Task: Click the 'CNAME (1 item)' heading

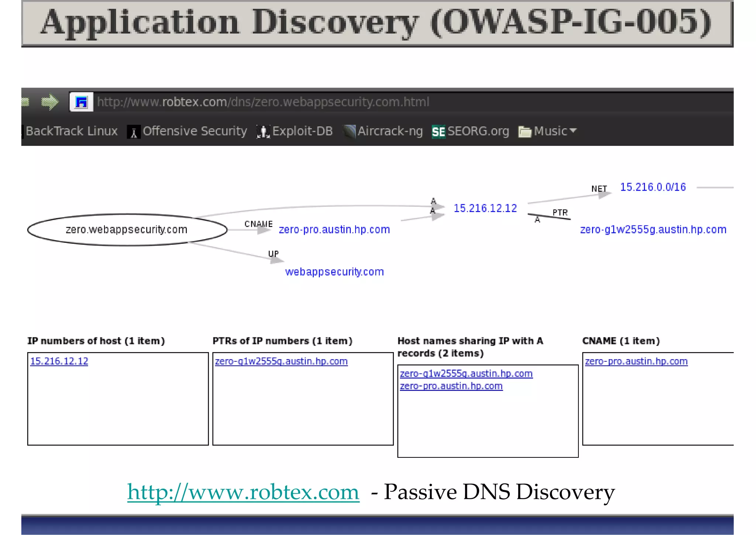Action: point(621,341)
